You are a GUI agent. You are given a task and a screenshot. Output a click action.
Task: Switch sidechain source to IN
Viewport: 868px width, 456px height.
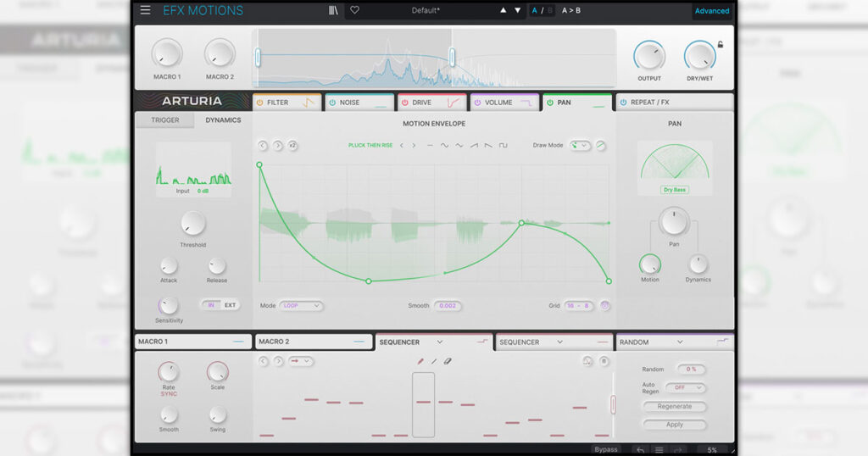pos(211,305)
